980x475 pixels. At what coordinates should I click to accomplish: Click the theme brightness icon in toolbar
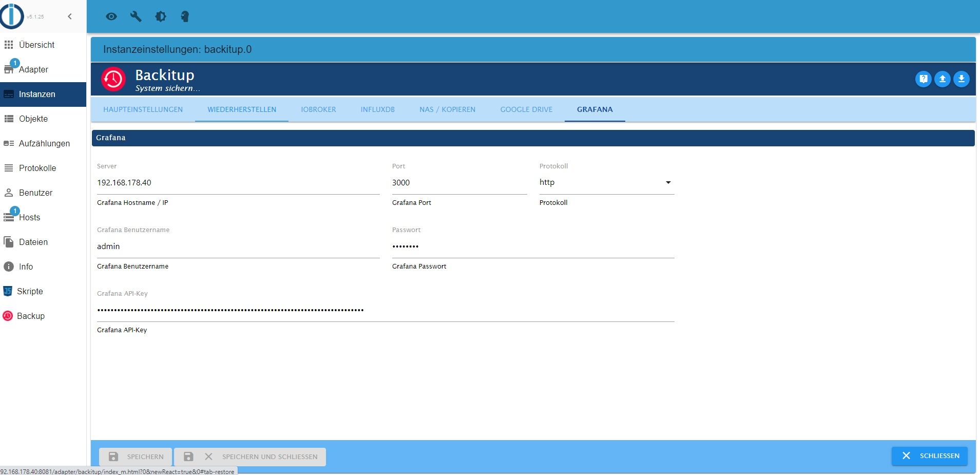161,16
